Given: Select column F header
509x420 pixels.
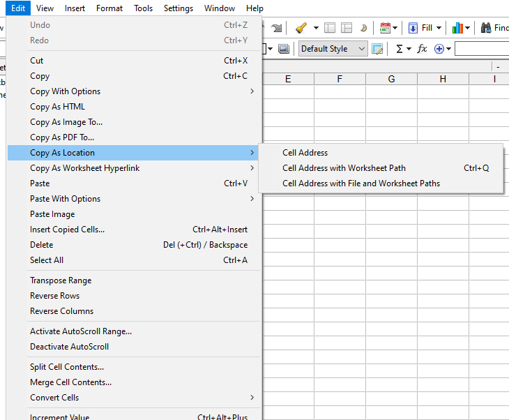Looking at the screenshot, I should (340, 79).
